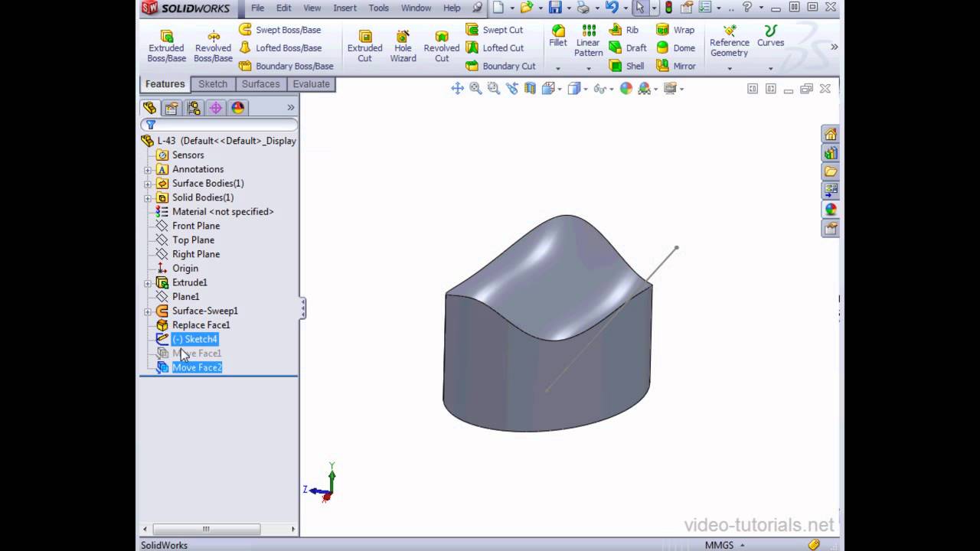Image resolution: width=980 pixels, height=551 pixels.
Task: Choose the Swept Cut feature
Action: (494, 30)
